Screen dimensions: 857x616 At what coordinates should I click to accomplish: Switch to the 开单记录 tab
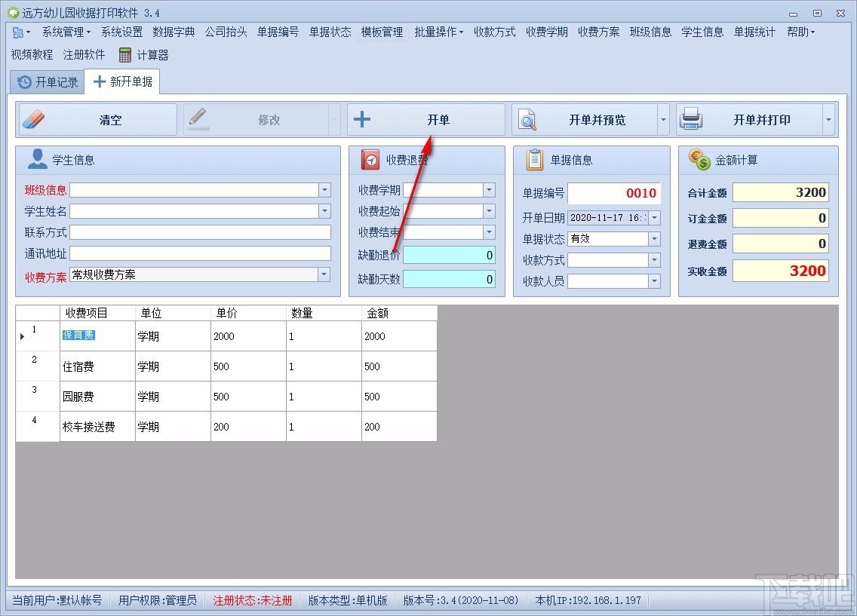pos(48,82)
